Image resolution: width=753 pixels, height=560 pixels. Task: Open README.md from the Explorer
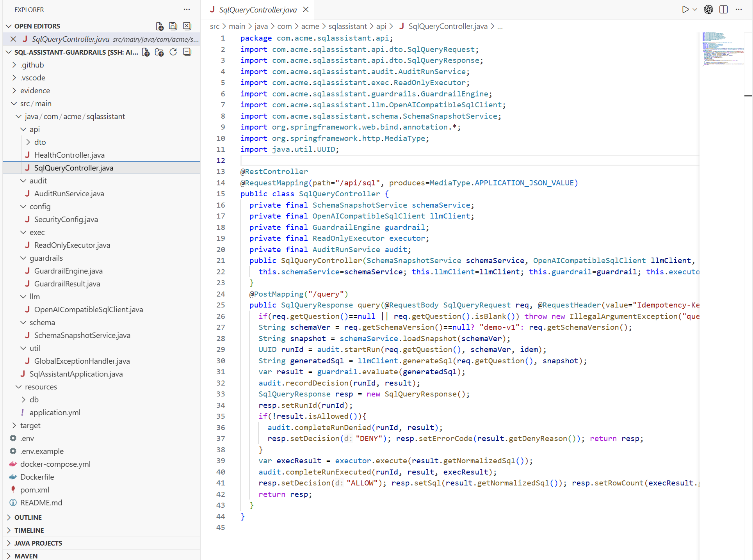41,503
